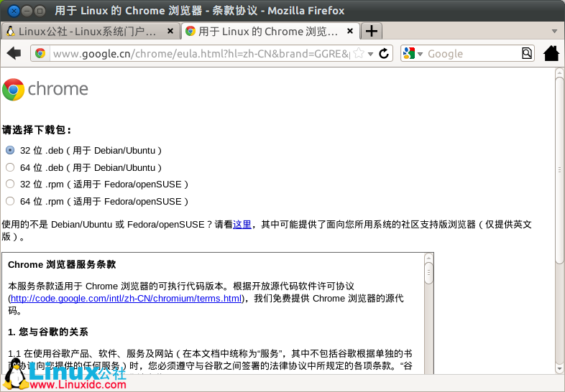The image size is (565, 392).
Task: Click the terms box scroll-up arrow
Action: point(428,257)
